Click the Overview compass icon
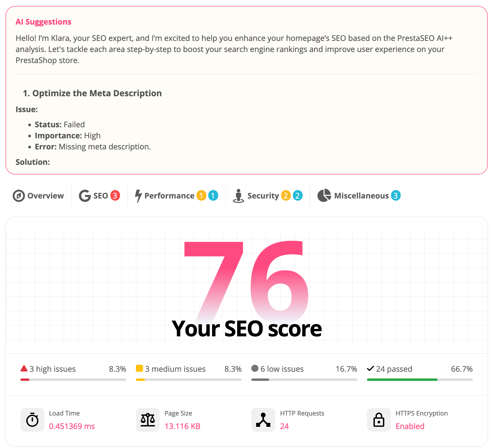Viewport: 493px width, 448px height. tap(19, 196)
